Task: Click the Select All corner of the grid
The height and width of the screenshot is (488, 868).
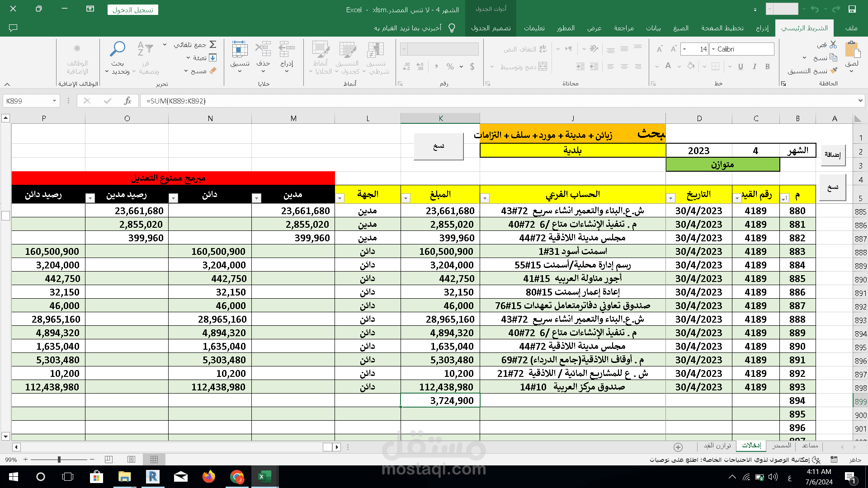Action: [x=858, y=118]
